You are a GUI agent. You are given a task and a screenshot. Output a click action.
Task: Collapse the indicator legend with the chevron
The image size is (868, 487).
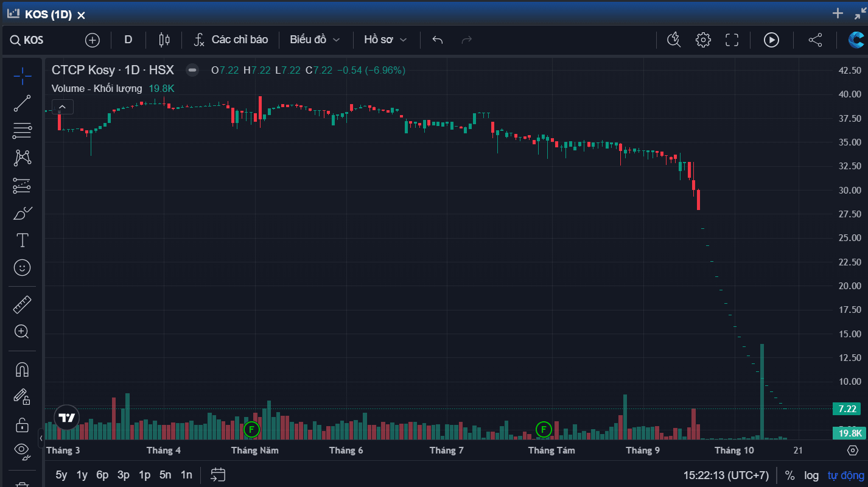[x=63, y=107]
